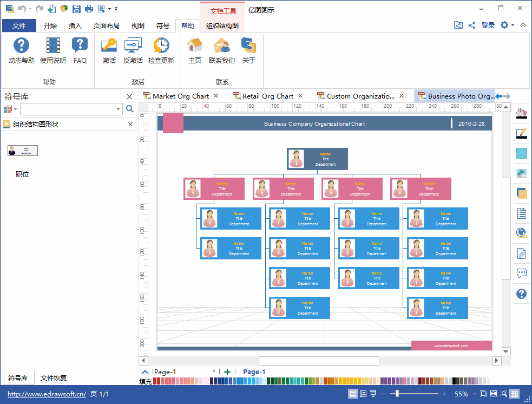Open the symbol library search dropdown
Viewport: 532px width, 404px height.
point(118,109)
